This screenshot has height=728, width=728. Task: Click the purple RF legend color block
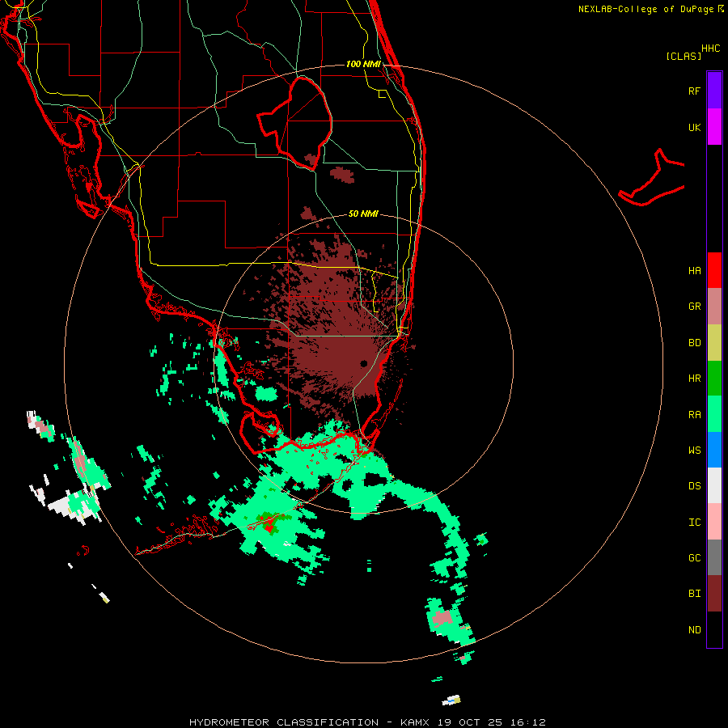tap(714, 91)
